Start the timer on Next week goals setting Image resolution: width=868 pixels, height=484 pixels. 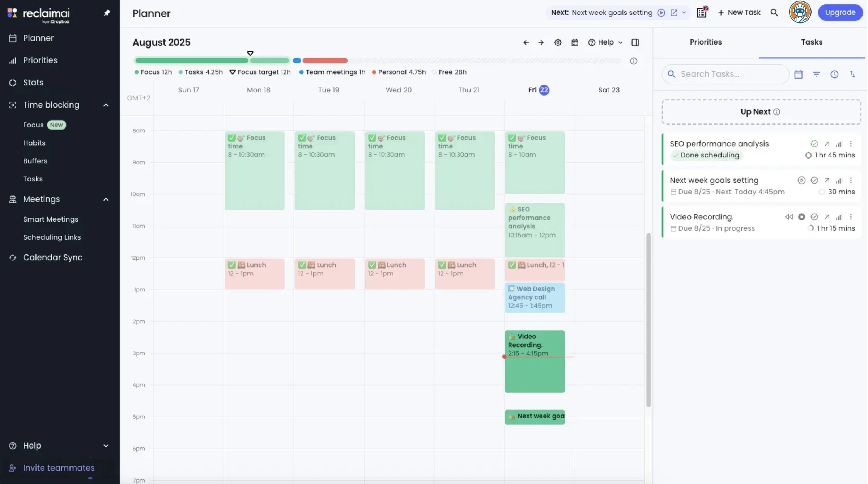coord(802,180)
